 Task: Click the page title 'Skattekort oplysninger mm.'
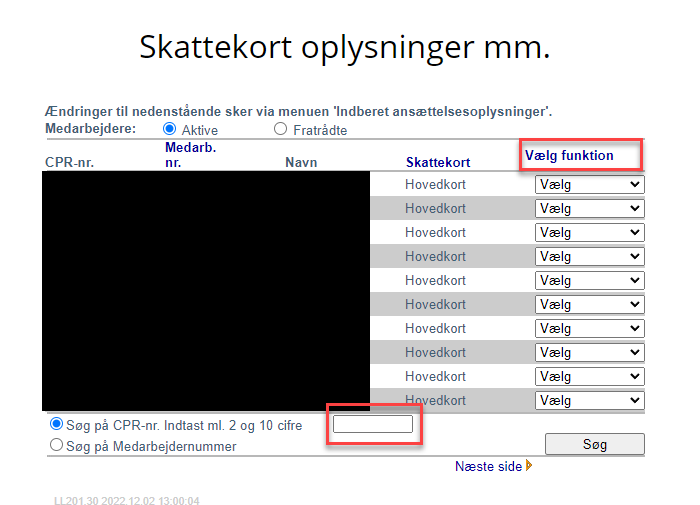pos(345,47)
